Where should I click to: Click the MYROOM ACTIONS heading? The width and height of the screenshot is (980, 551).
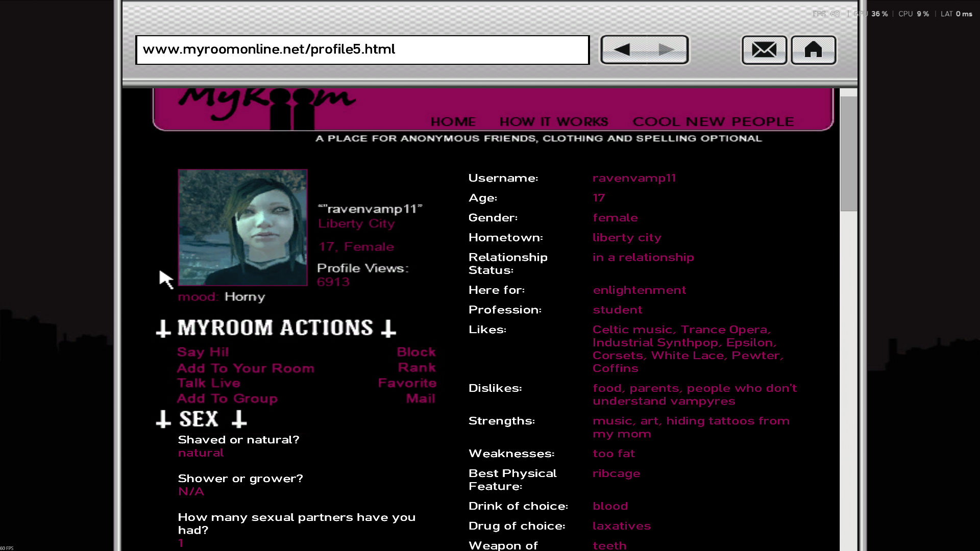276,328
